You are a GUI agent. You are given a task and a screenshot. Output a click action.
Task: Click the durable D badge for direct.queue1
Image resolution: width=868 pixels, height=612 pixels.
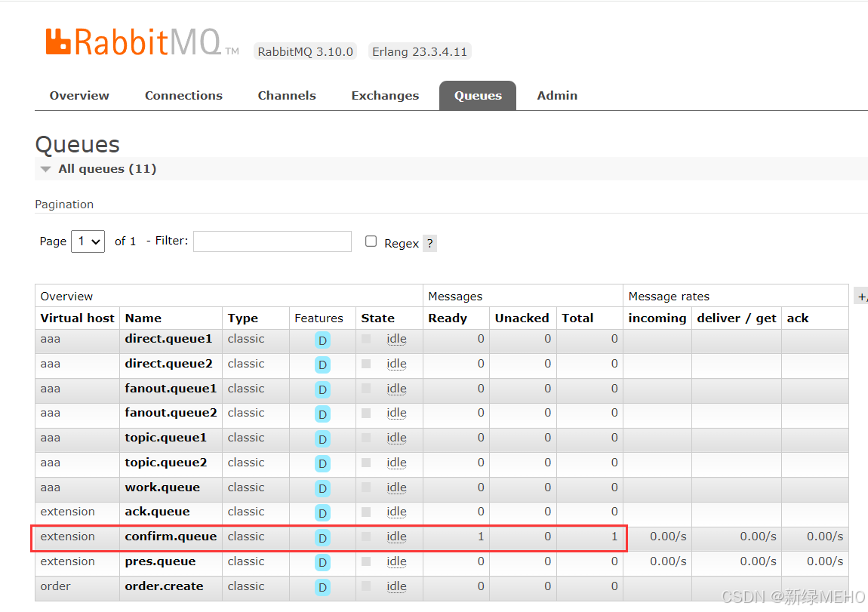322,340
